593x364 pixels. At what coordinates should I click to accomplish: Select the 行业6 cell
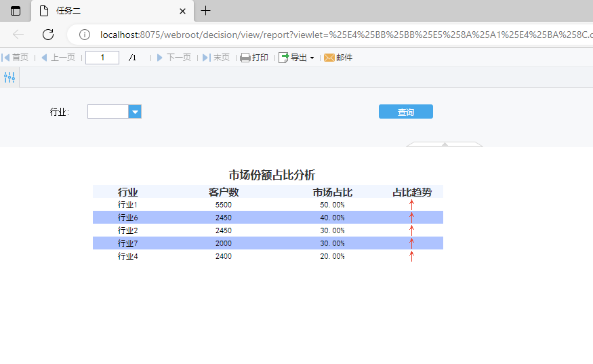point(128,218)
